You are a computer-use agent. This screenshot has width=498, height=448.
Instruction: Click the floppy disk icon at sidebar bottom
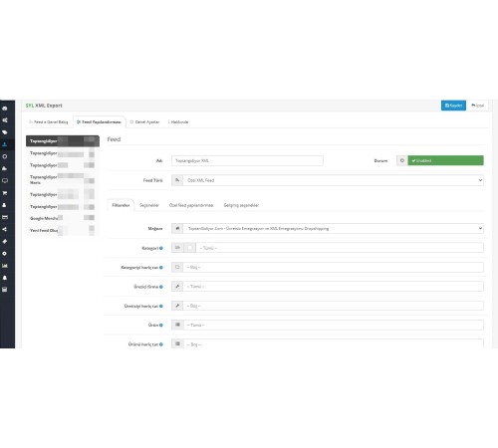click(5, 290)
